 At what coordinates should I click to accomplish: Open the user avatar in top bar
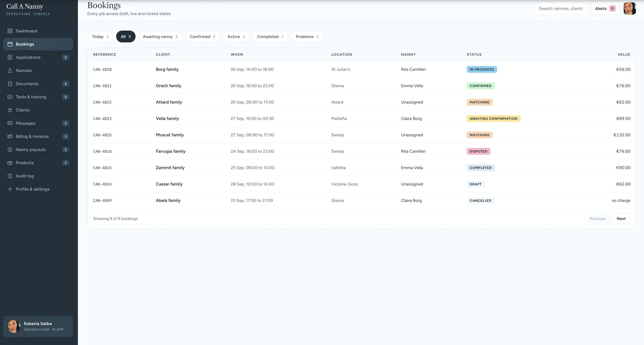pos(630,8)
